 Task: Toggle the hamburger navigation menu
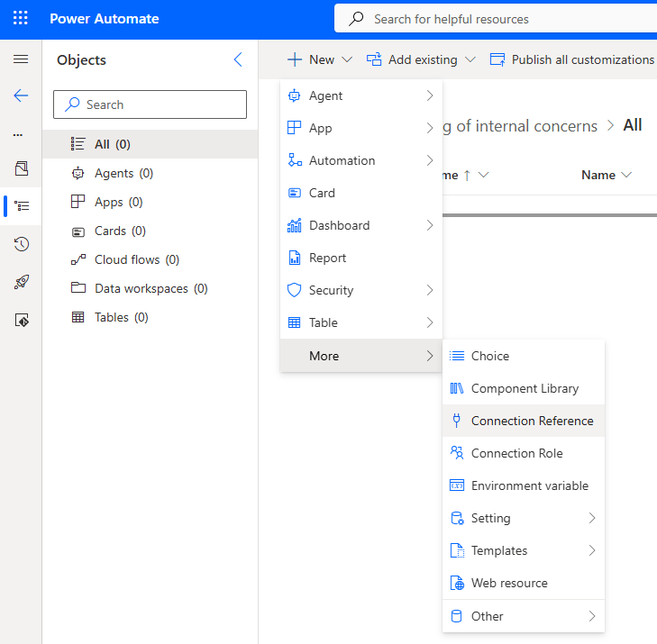click(20, 59)
